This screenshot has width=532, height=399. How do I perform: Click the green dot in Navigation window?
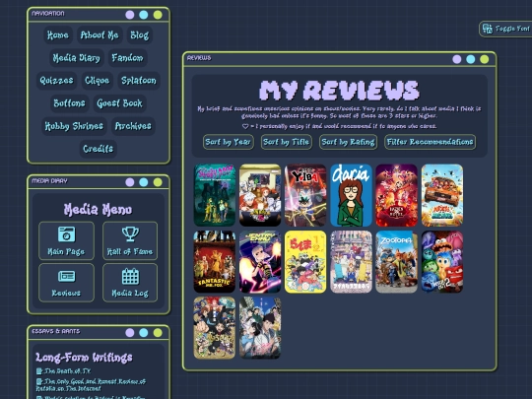[158, 15]
